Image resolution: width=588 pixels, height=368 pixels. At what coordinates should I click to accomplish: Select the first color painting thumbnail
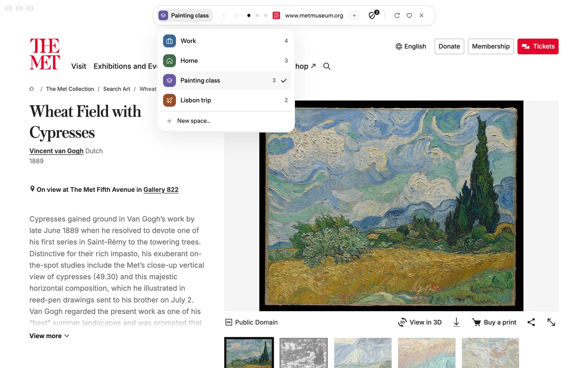click(x=249, y=352)
